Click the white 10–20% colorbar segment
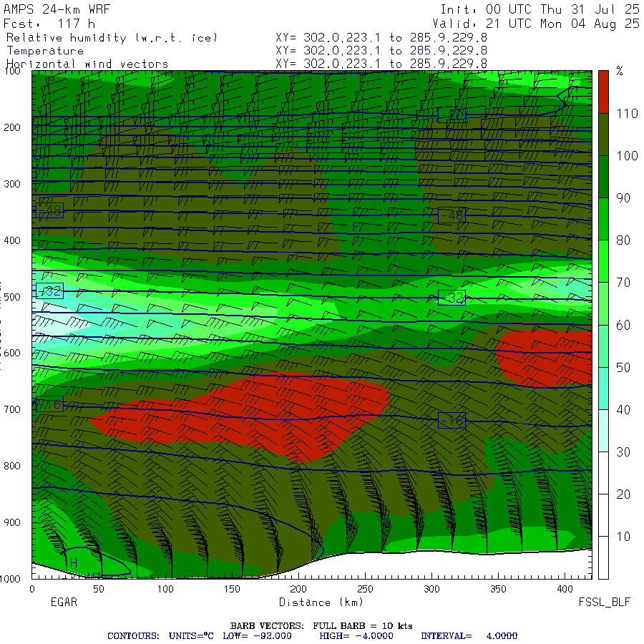644x644 pixels. (x=603, y=515)
